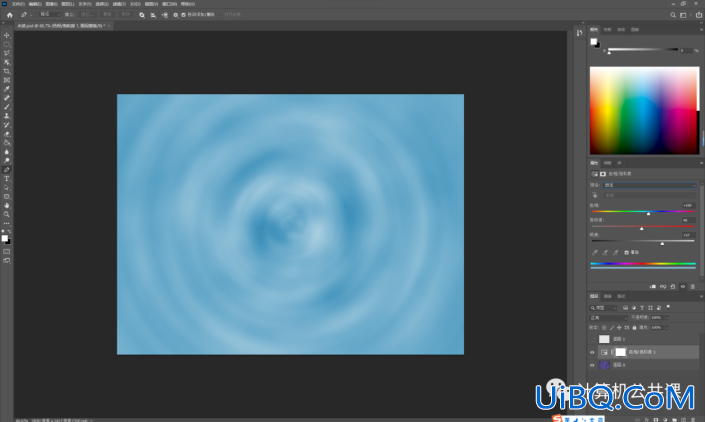
Task: Open the layer fill dropdown arrow
Action: click(x=667, y=328)
